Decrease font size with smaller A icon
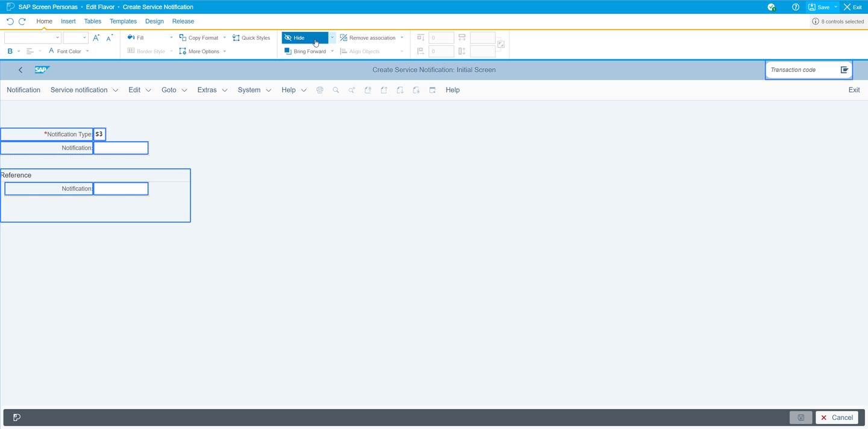The height and width of the screenshot is (429, 868). pos(109,37)
